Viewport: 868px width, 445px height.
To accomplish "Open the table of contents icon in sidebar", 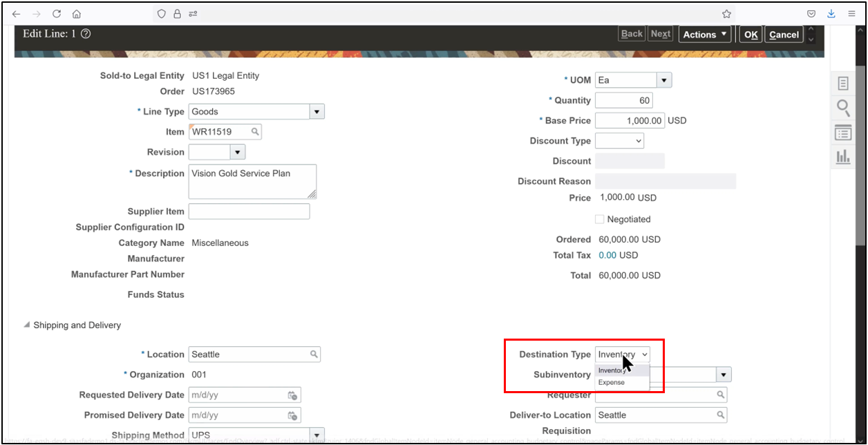I will (x=842, y=133).
